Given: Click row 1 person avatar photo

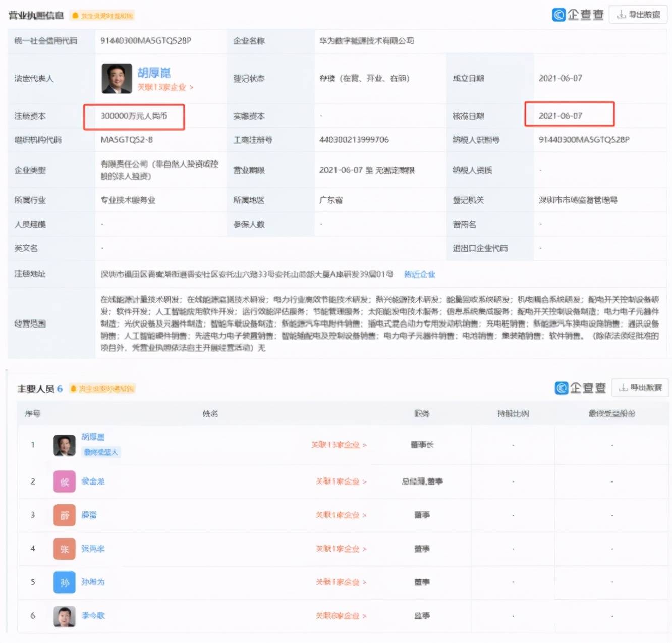Looking at the screenshot, I should [65, 445].
